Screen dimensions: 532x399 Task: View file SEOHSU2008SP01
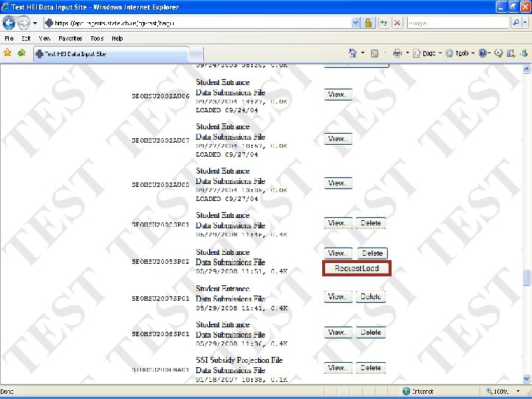338,332
